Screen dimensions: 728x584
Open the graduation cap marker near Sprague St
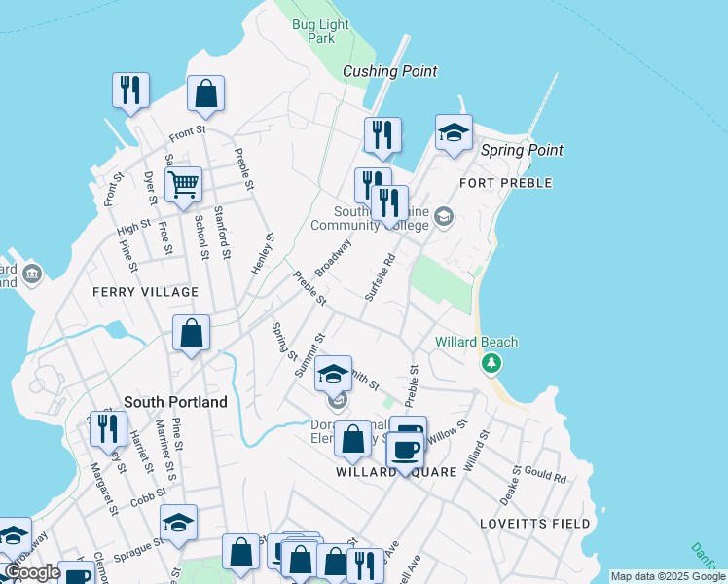pyautogui.click(x=178, y=523)
